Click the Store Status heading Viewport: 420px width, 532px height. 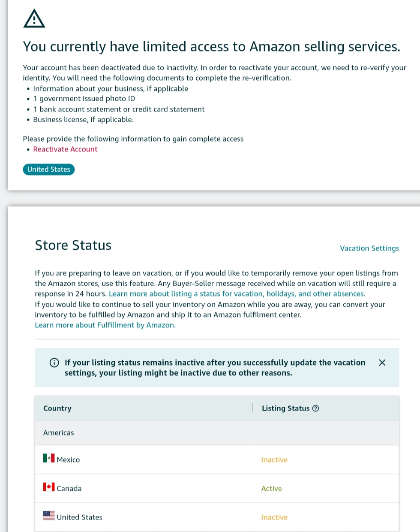click(x=73, y=245)
